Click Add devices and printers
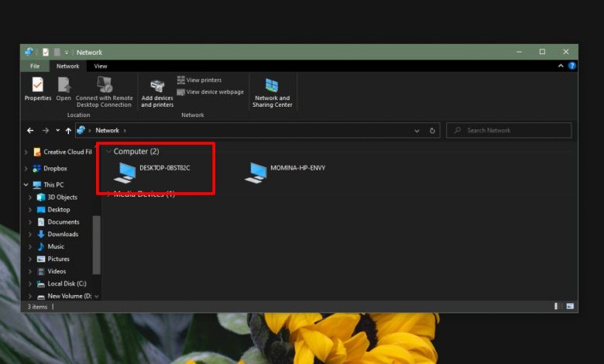The image size is (604, 364). (x=157, y=94)
